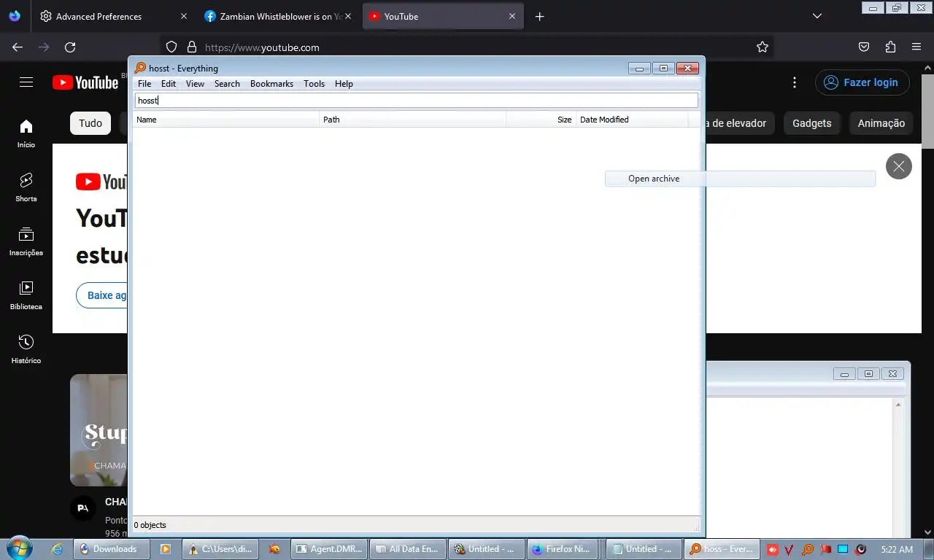Toggle the YouTube guide hamburger menu
Image resolution: width=934 pixels, height=560 pixels.
coord(26,82)
